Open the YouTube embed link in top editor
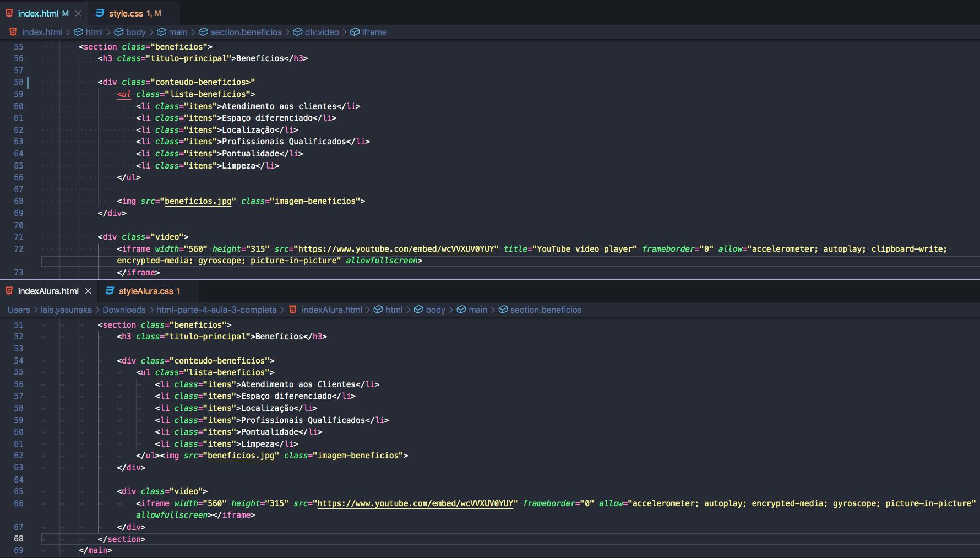 pyautogui.click(x=396, y=249)
